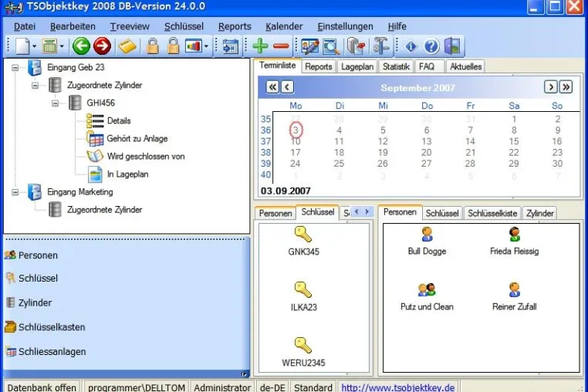
Task: Click the bar chart toolbar icon
Action: 194,46
